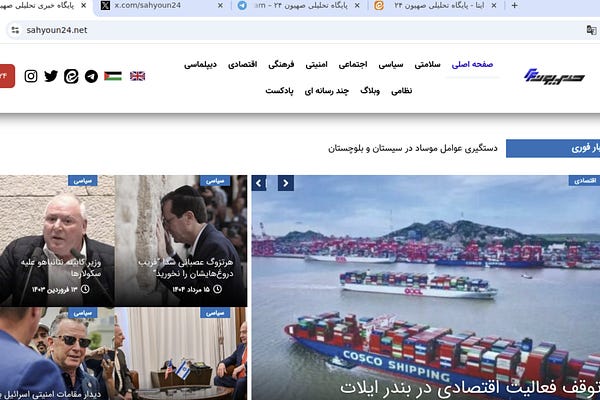Open the فرهنگی menu item
Screen dimensions: 600x400
(281, 64)
